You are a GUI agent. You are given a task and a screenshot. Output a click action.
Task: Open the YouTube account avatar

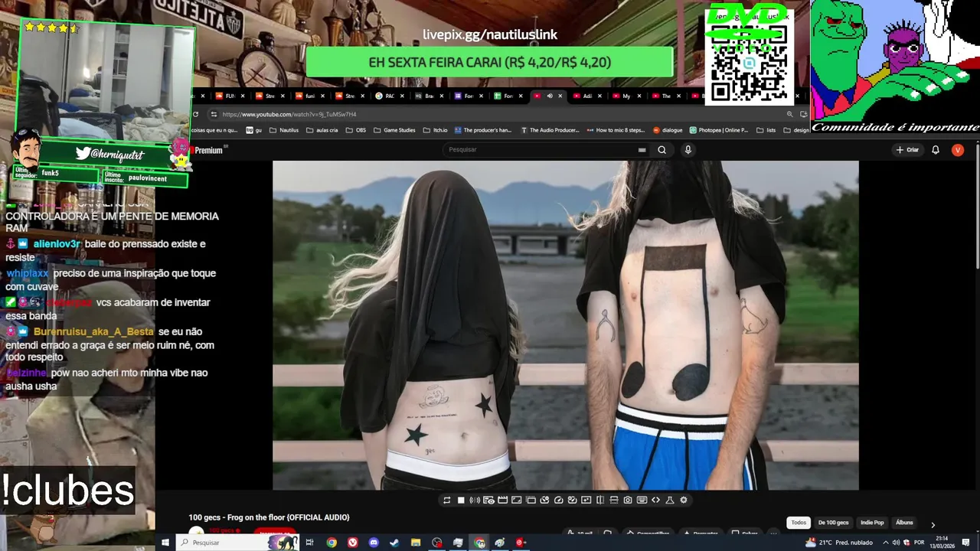pyautogui.click(x=957, y=150)
